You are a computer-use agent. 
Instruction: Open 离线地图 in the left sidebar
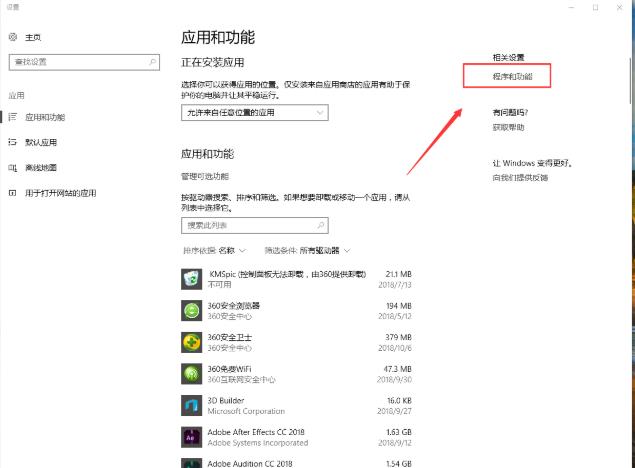click(x=41, y=167)
